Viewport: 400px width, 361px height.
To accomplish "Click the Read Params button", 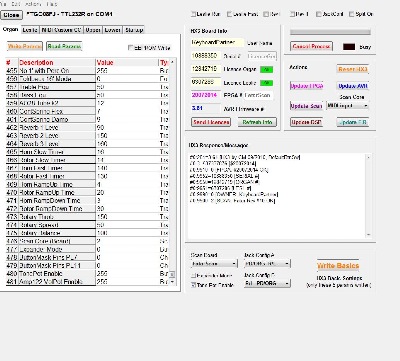I will [x=64, y=46].
